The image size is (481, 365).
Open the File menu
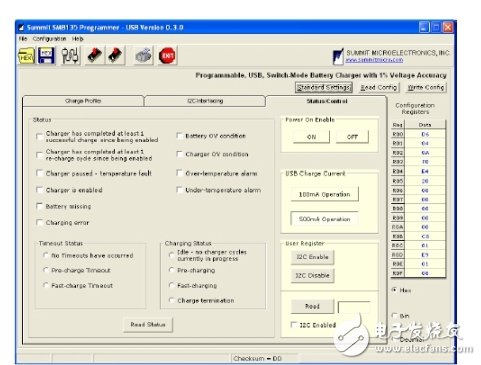click(x=23, y=39)
